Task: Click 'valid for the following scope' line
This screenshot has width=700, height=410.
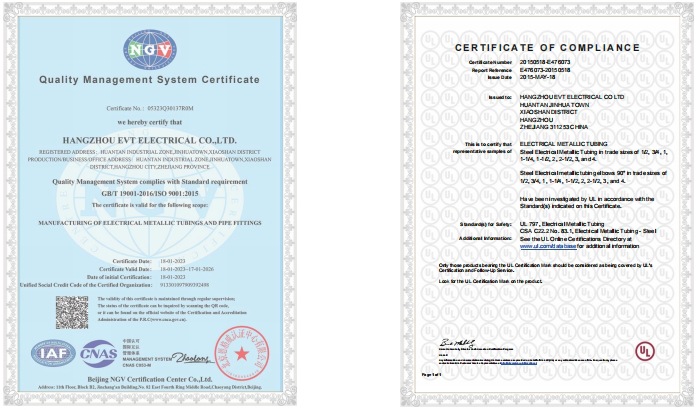Action: [150, 205]
